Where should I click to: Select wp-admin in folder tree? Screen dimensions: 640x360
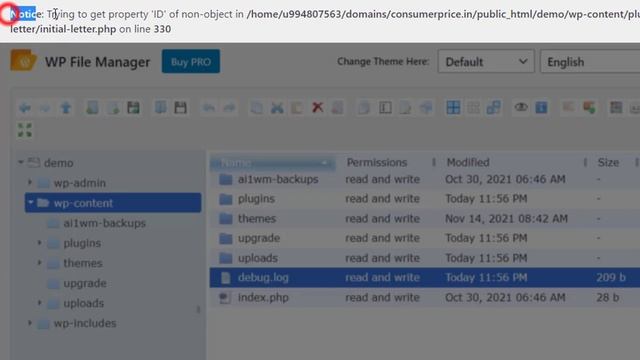coord(80,183)
